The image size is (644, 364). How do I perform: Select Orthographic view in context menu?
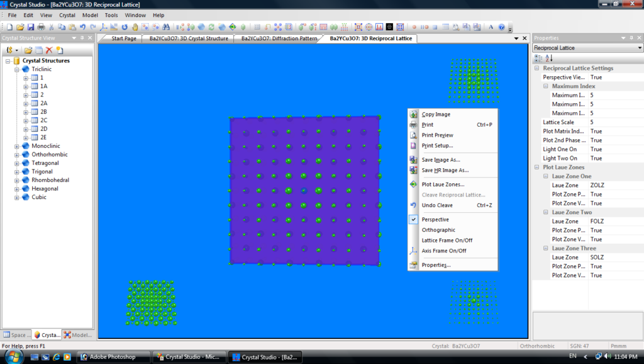point(438,230)
